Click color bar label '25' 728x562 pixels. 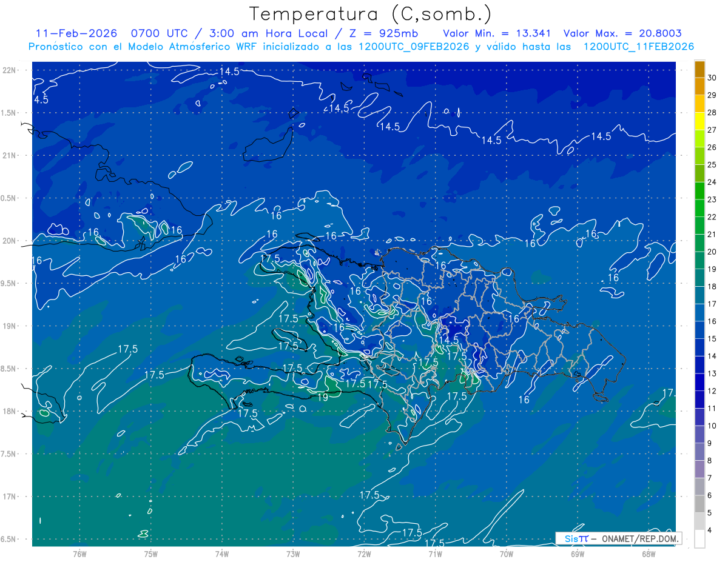(712, 165)
